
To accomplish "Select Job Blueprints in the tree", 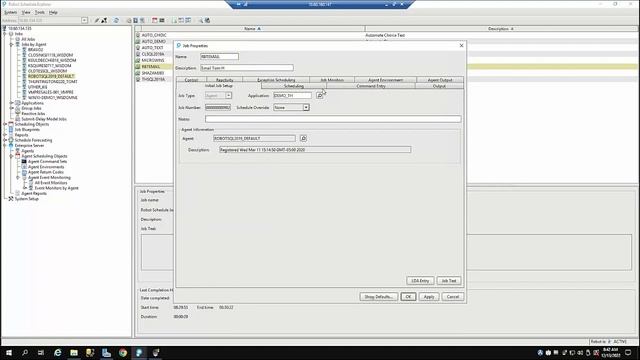I will tap(27, 129).
